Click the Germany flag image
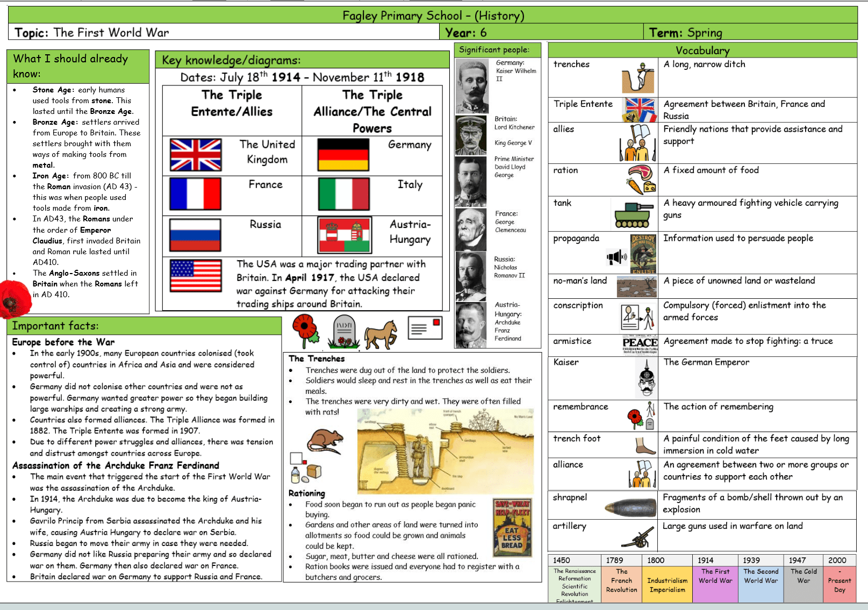 [343, 155]
